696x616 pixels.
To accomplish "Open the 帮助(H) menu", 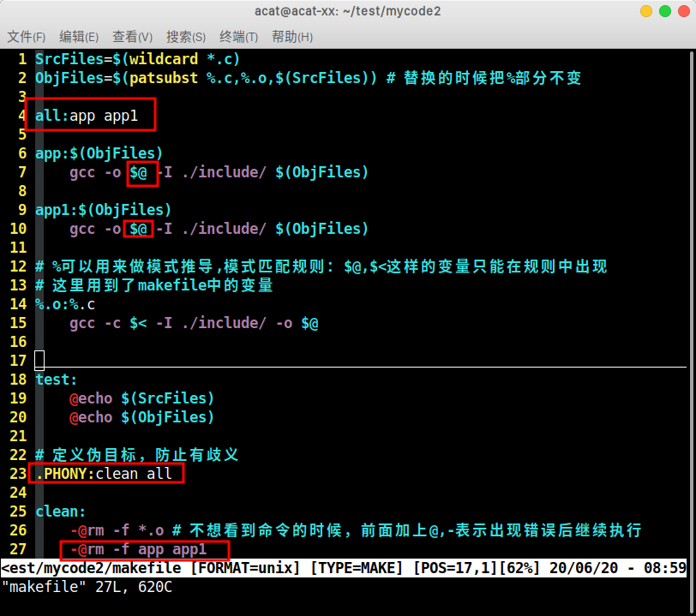I will (x=290, y=37).
